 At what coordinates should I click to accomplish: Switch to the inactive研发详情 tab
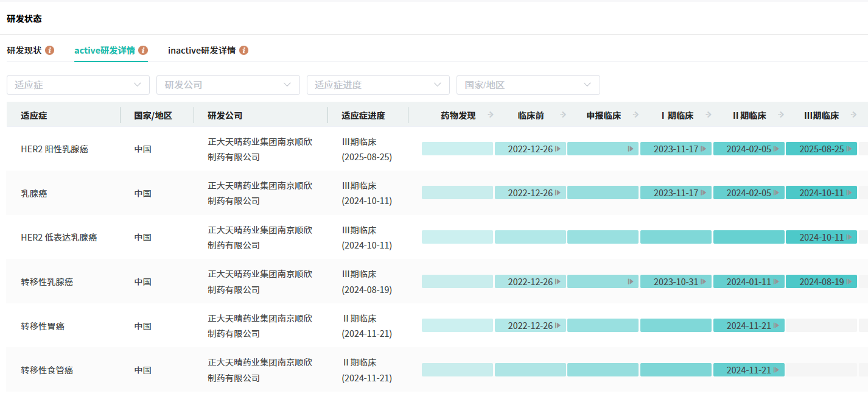click(201, 50)
